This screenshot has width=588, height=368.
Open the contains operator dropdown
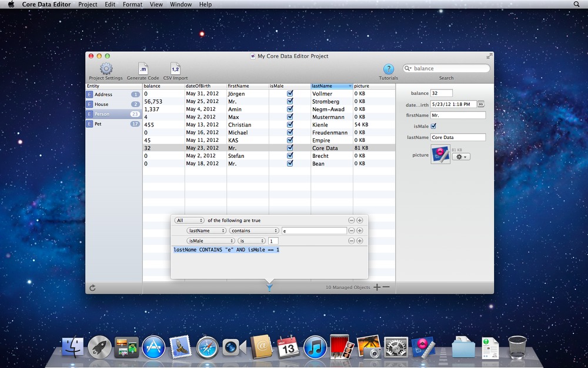[254, 231]
